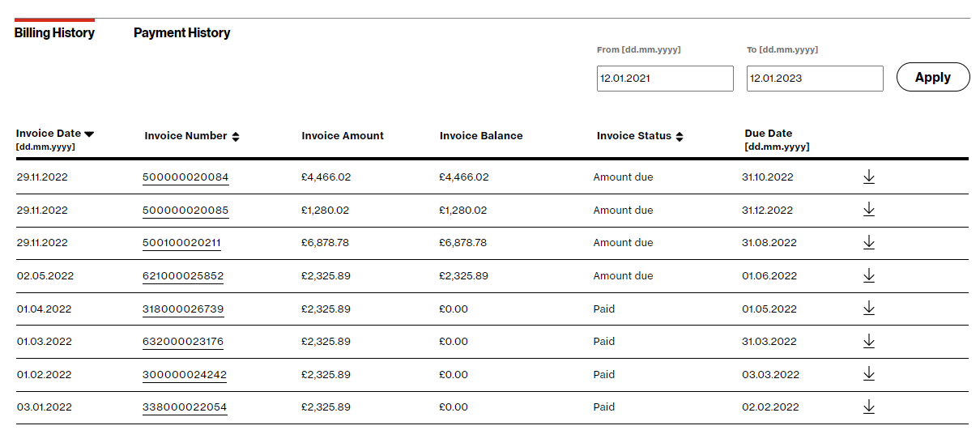Download invoice 500000020084
Image resolution: width=980 pixels, height=430 pixels.
(x=869, y=177)
